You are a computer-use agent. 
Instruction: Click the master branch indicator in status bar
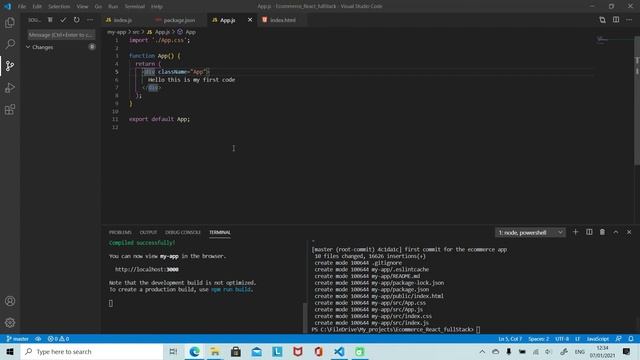tap(18, 339)
